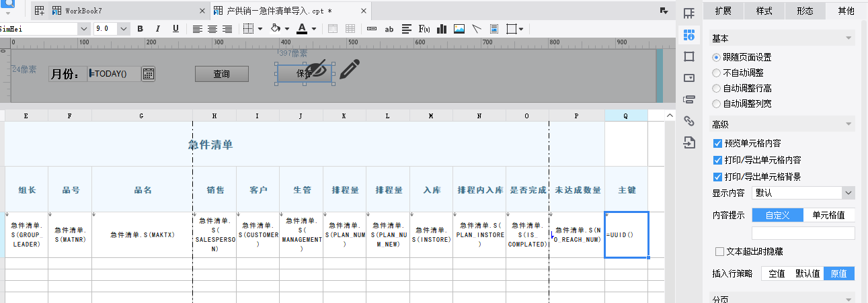Image resolution: width=868 pixels, height=303 pixels.
Task: Choose 单元格值 content hint option
Action: click(x=829, y=215)
